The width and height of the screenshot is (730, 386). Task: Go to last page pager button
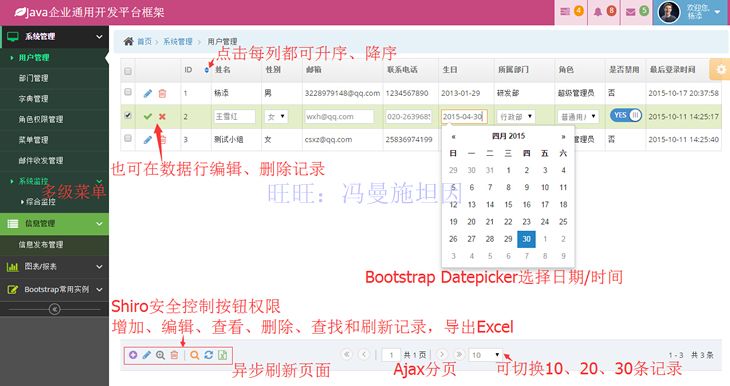pyautogui.click(x=459, y=354)
